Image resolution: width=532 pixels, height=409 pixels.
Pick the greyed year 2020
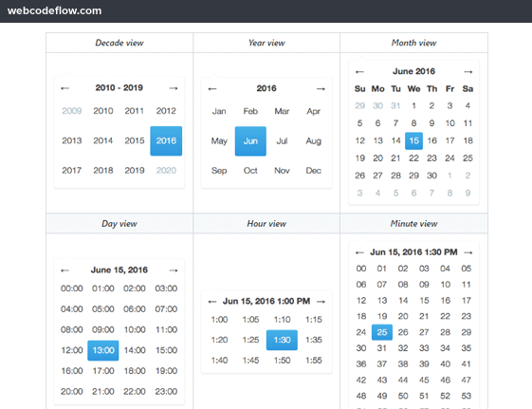166,171
